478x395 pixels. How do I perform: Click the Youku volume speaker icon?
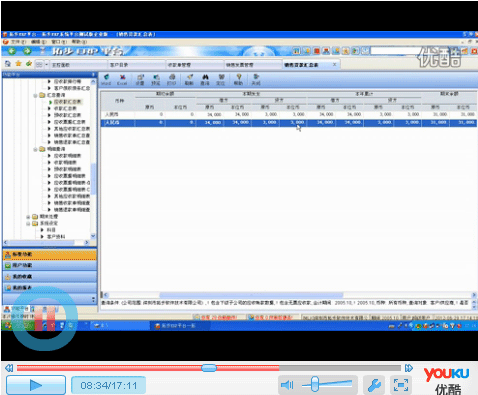point(287,385)
